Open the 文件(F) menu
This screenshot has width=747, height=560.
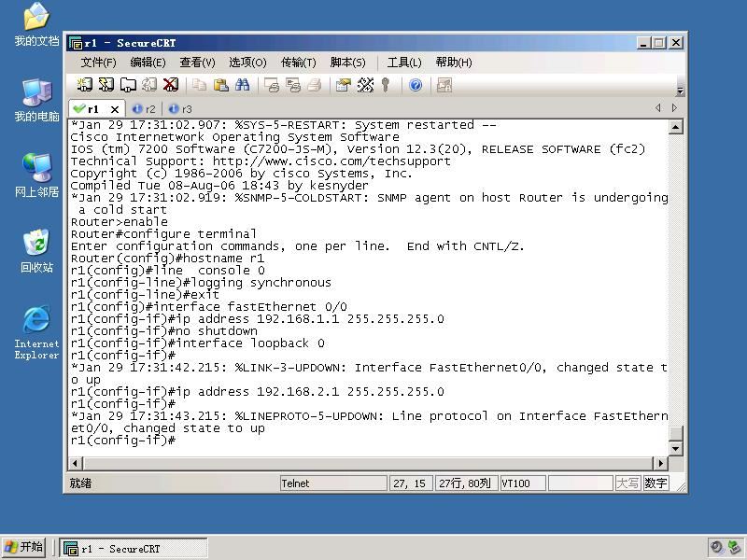[98, 63]
